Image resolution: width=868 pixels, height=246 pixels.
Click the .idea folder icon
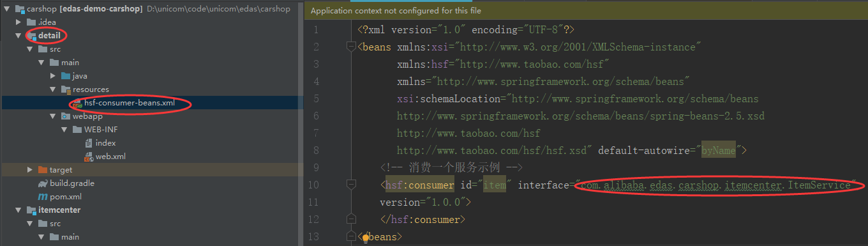31,22
